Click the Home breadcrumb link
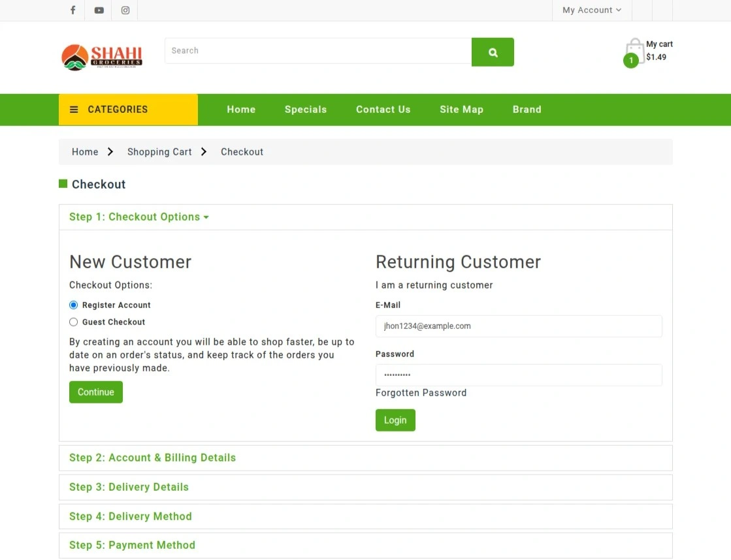Screen dimensions: 731x560 (x=85, y=152)
